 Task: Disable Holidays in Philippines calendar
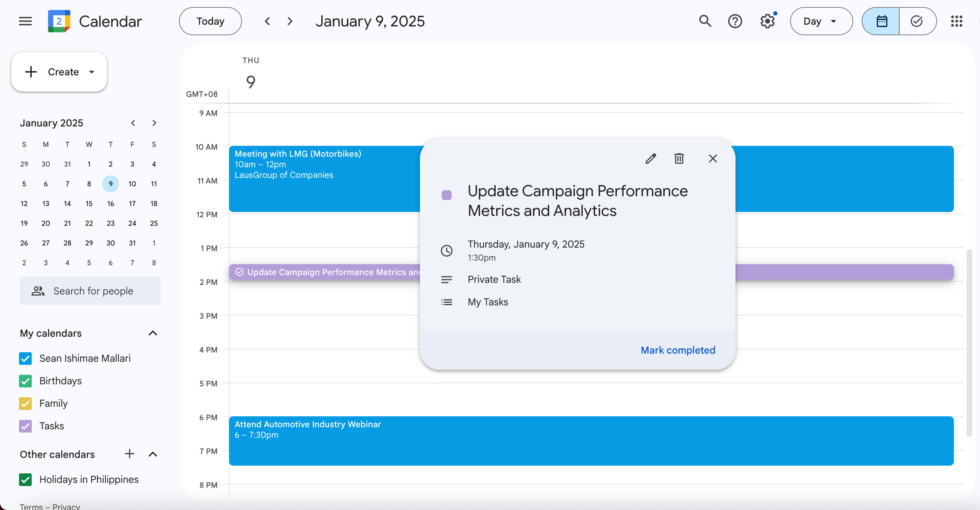pos(25,479)
